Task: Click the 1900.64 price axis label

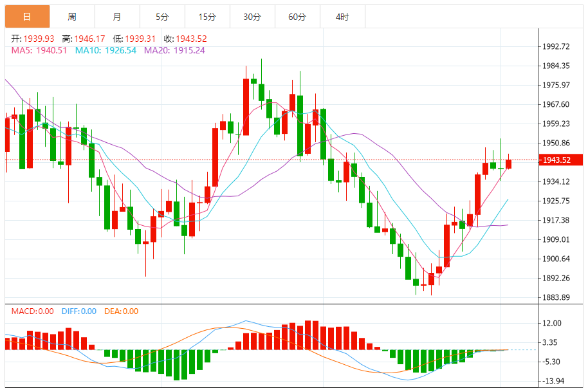Action: coord(556,259)
